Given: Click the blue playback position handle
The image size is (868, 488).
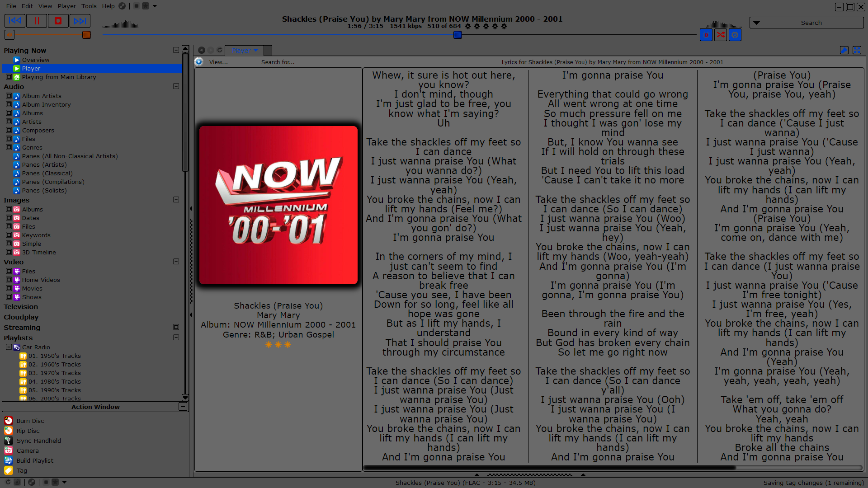Looking at the screenshot, I should point(458,35).
